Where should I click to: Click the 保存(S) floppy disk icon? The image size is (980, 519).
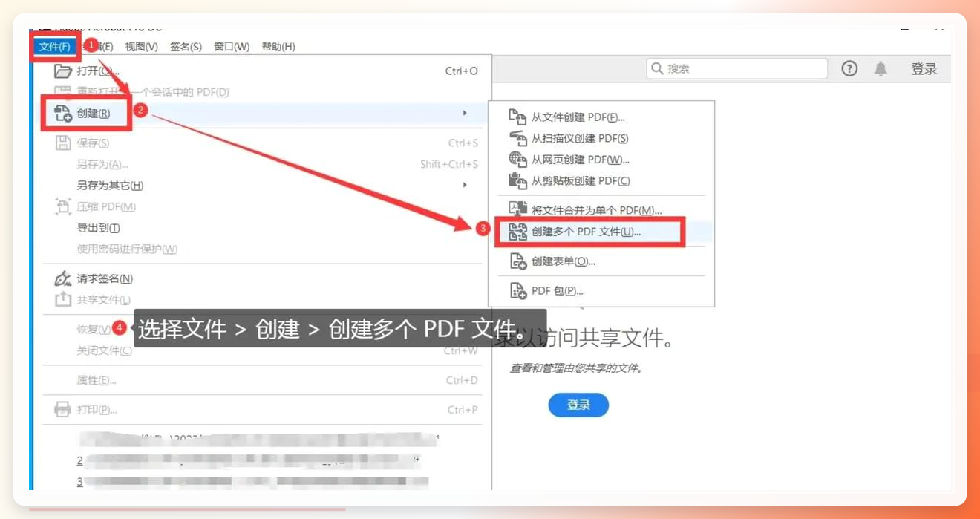(x=63, y=143)
